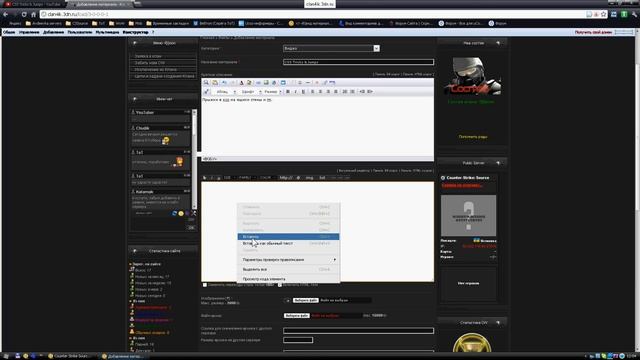
Task: Pick a background highlight color in editor
Action: (249, 82)
